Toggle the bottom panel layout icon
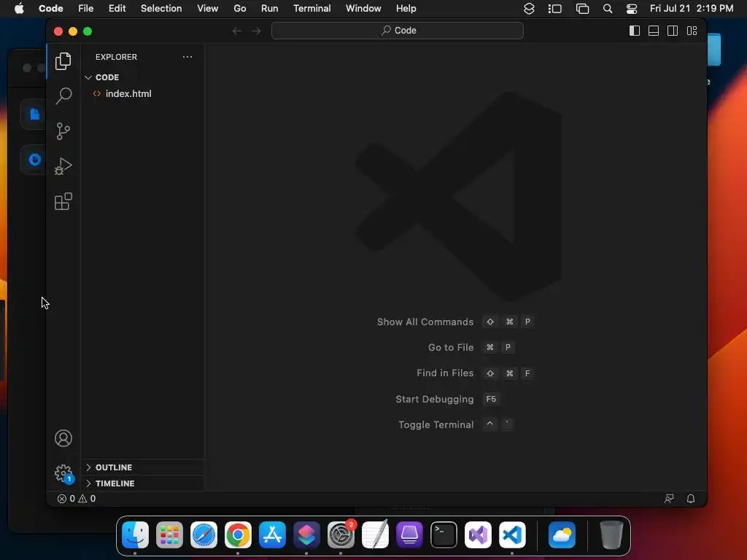747x560 pixels. point(654,31)
